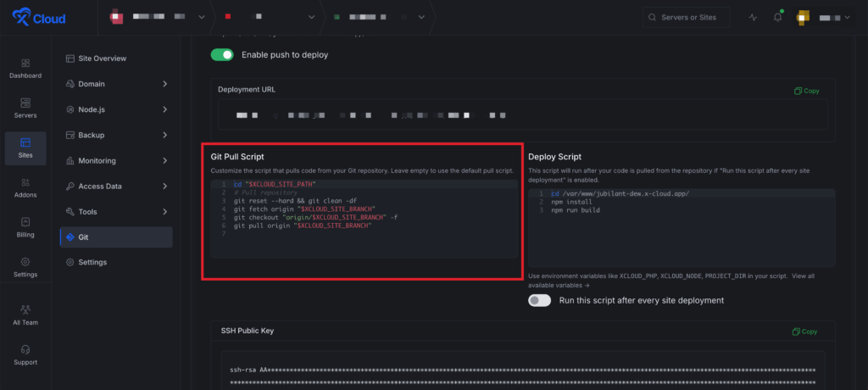Go to Servers in the sidebar
868x390 pixels.
[x=25, y=103]
